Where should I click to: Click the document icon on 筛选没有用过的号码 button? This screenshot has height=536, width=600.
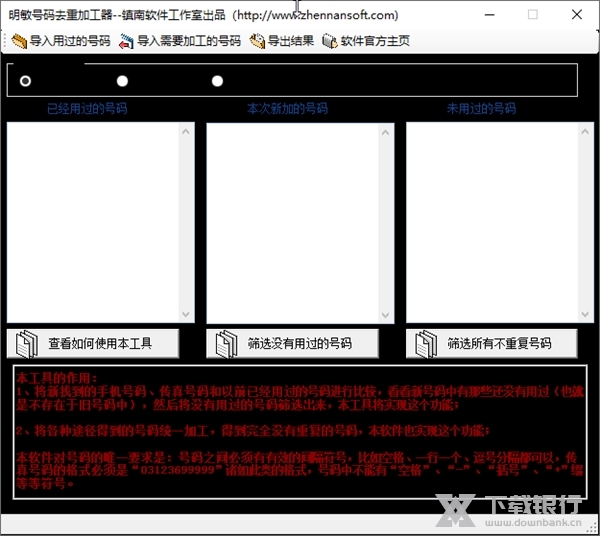coord(227,344)
